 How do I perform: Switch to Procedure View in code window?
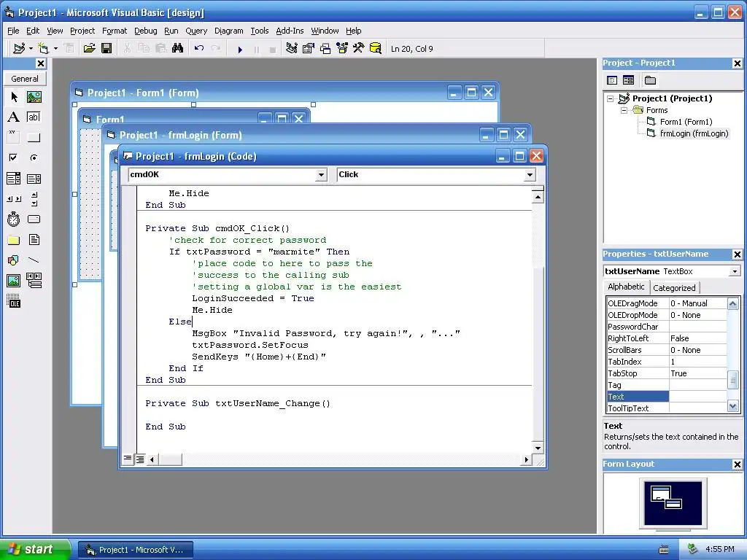pos(128,459)
